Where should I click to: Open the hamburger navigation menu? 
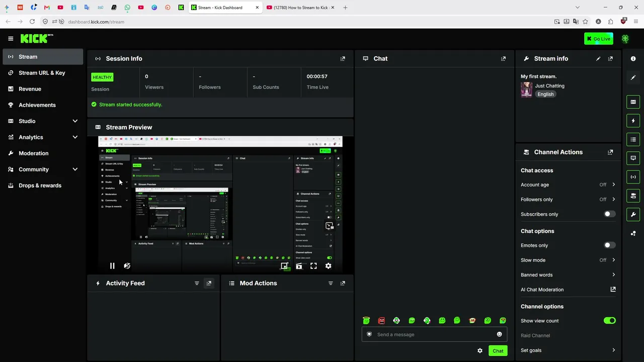point(11,38)
